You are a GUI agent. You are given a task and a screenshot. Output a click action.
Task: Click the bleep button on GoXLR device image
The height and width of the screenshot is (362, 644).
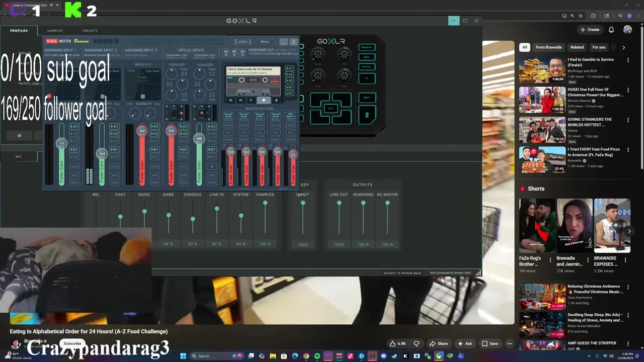367,98
